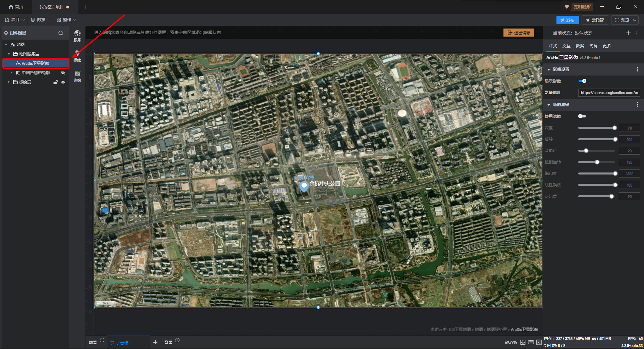Expand the 中国各省市轮廓 node
Viewport: 644px width, 349px height.
coord(11,73)
